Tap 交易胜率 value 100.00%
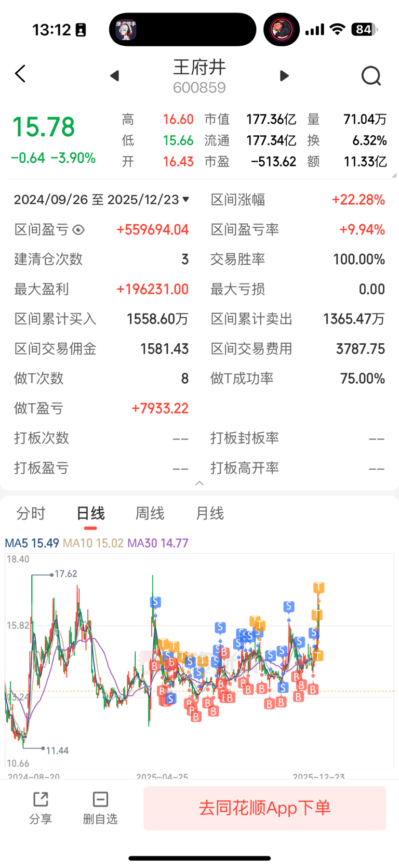Viewport: 399px width, 868px height. click(359, 260)
